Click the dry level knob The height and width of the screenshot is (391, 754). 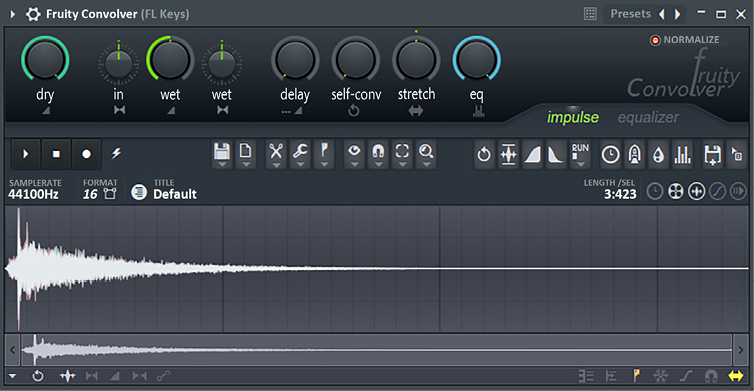coord(45,60)
